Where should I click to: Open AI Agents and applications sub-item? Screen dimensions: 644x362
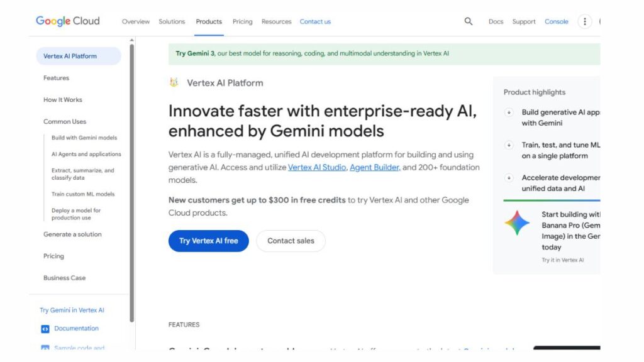pyautogui.click(x=86, y=155)
